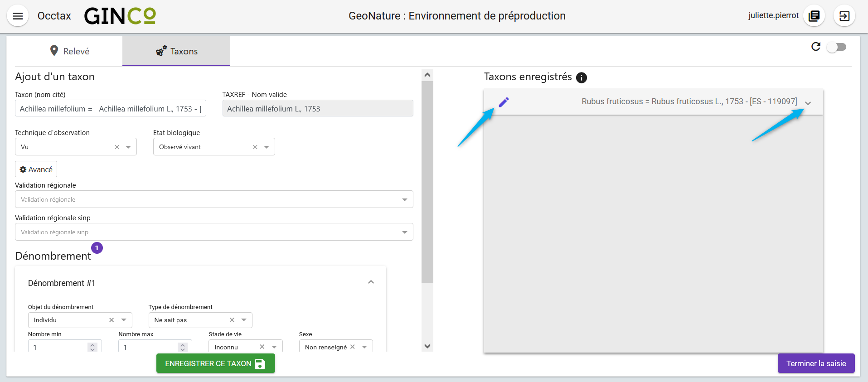Click the TAXREF Nom valide field
This screenshot has width=868, height=382.
point(318,108)
